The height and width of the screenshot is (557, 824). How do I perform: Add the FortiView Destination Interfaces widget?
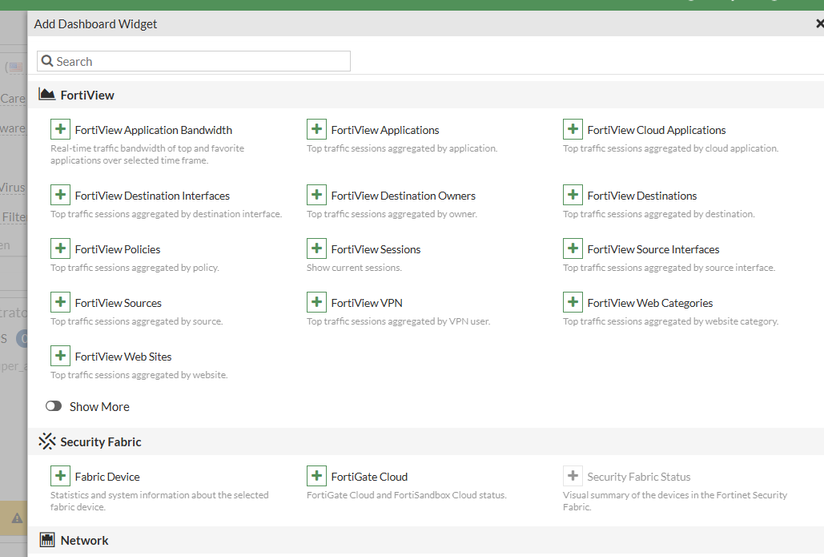tap(61, 196)
